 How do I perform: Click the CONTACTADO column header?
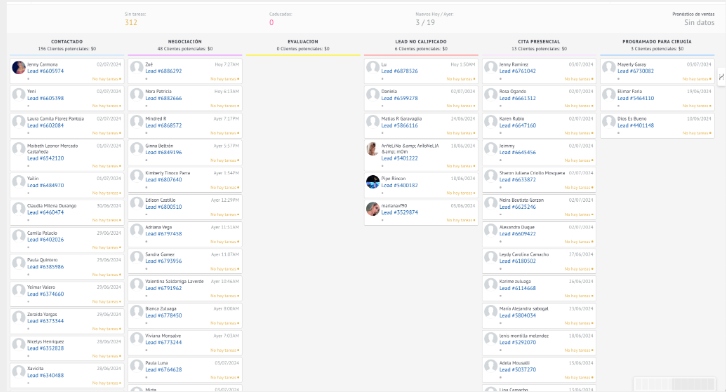[x=67, y=42]
